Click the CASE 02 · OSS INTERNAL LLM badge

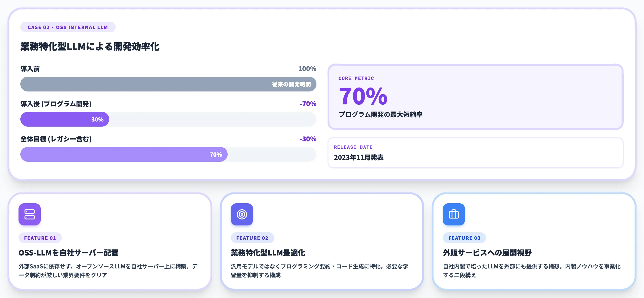point(68,27)
